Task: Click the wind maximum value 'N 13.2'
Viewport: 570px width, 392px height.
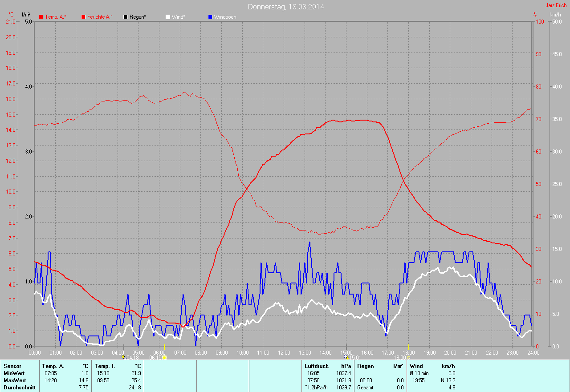Action: (x=448, y=380)
